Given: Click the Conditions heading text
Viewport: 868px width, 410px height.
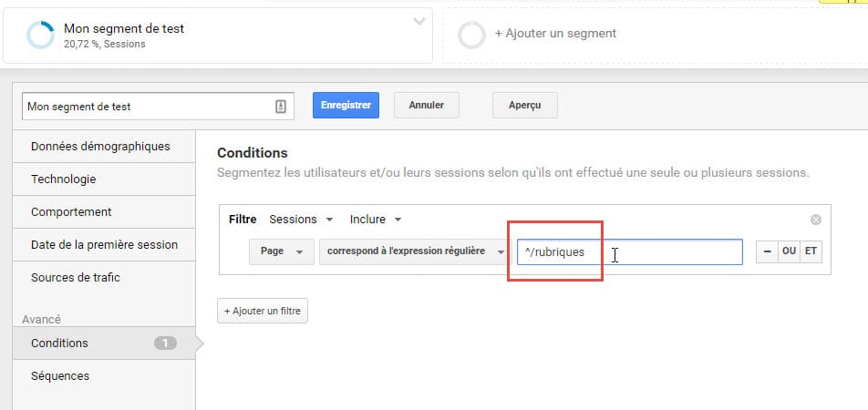Looking at the screenshot, I should 253,153.
